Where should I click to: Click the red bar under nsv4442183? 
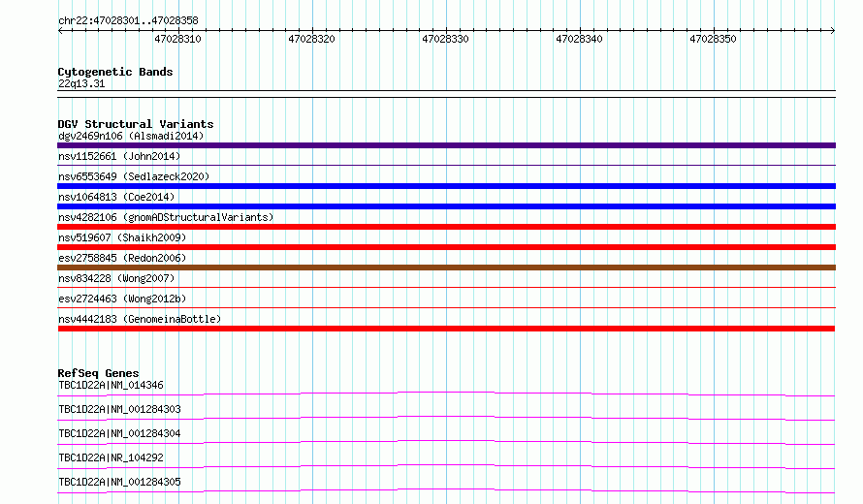coord(446,329)
